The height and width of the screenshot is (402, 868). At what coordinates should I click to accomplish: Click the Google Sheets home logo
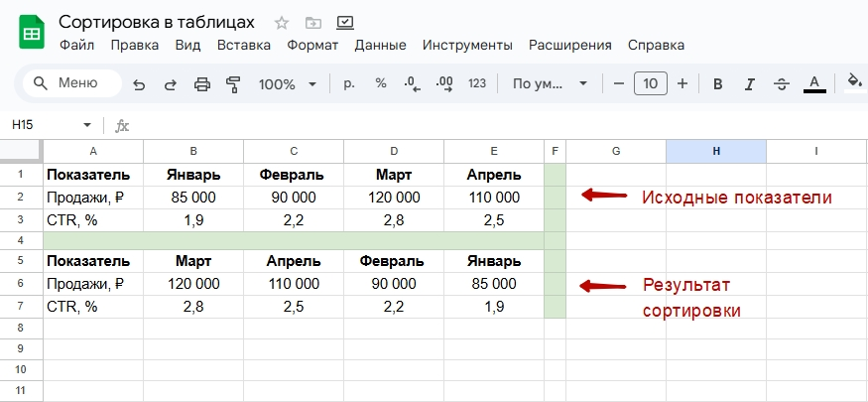click(x=32, y=33)
